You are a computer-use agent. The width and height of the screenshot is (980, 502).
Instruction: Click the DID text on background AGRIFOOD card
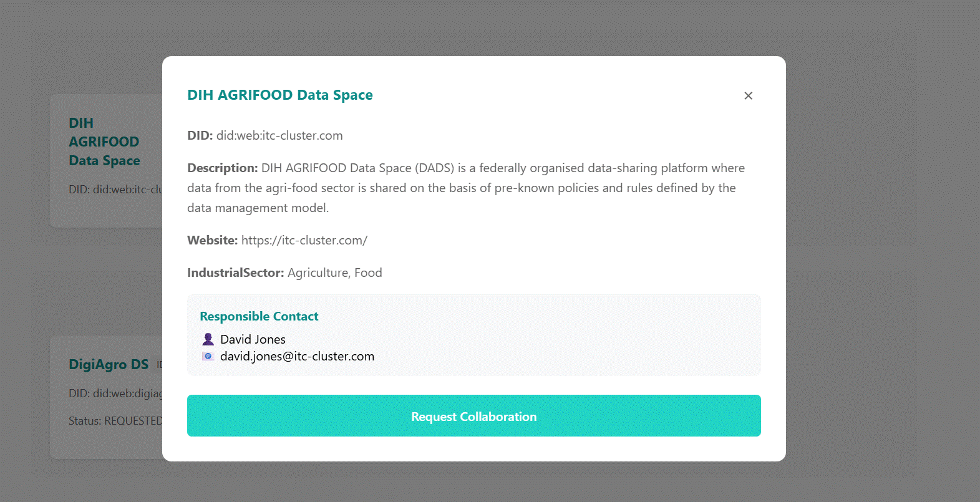point(115,190)
